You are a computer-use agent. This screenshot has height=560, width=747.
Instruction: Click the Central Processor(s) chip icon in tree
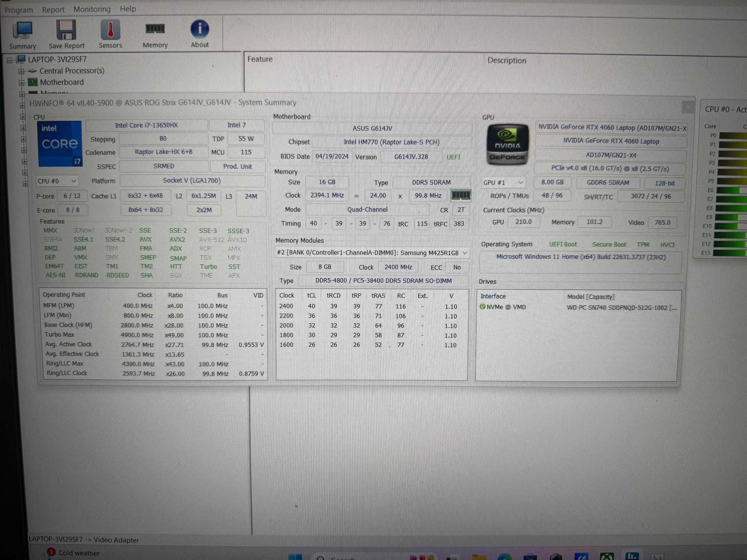(32, 71)
